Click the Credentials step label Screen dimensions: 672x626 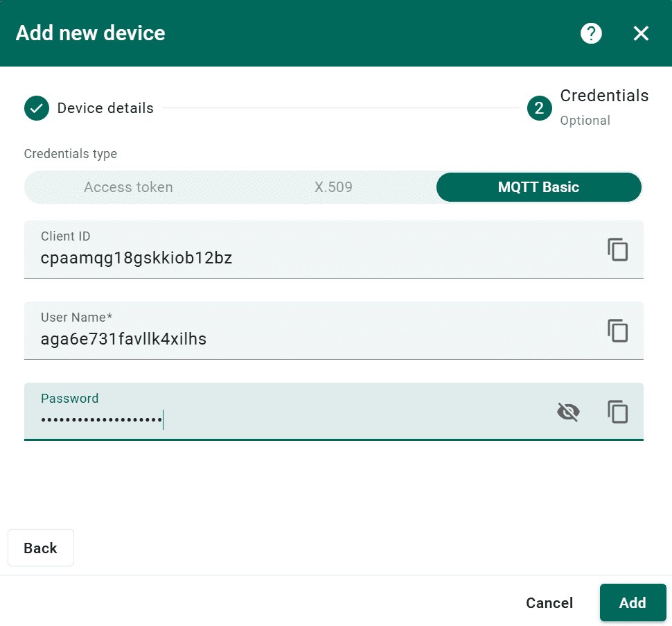(x=604, y=96)
